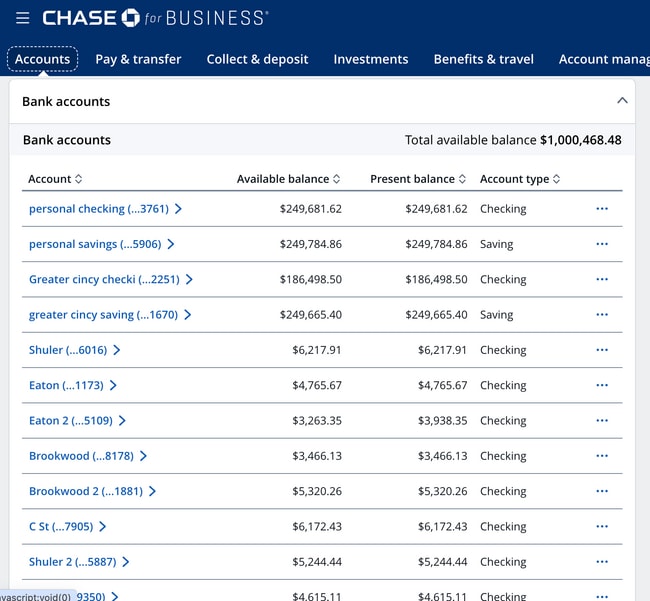
Task: Click Eaton 2 available balance $3,263.35
Action: coord(317,420)
